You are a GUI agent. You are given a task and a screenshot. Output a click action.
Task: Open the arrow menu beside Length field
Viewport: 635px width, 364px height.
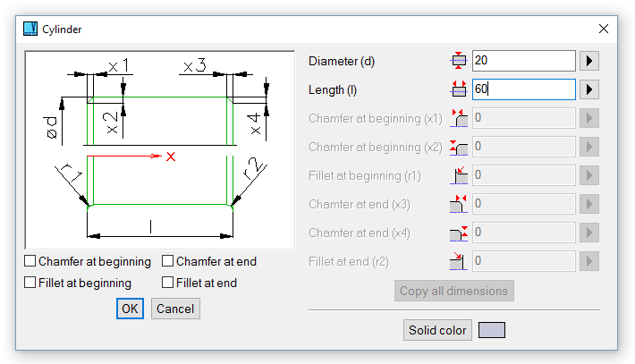588,89
